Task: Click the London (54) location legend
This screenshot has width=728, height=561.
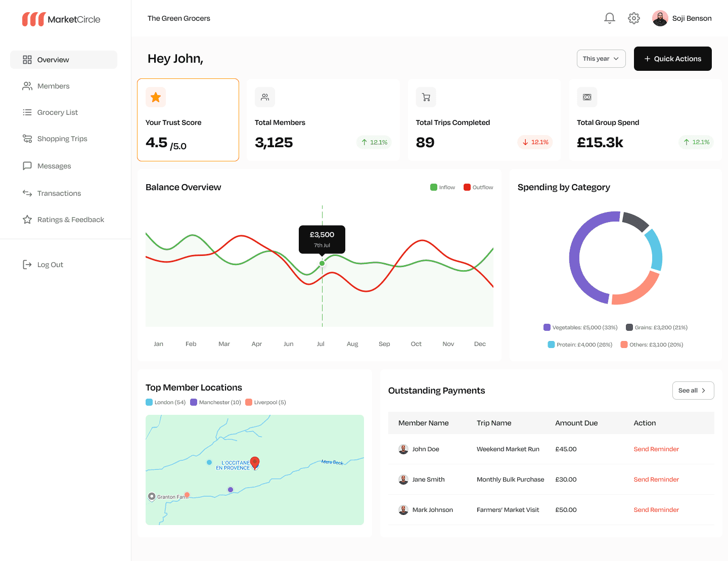Action: pos(166,402)
